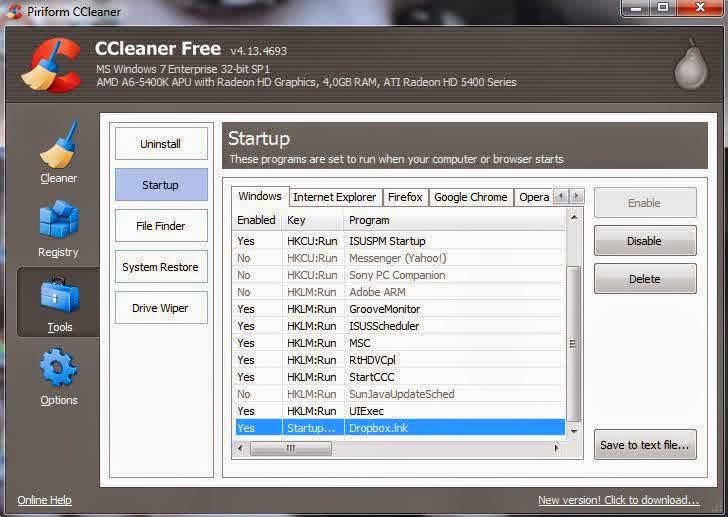The width and height of the screenshot is (728, 517).
Task: Click the vertical scrollbar thumb
Action: tap(574, 344)
